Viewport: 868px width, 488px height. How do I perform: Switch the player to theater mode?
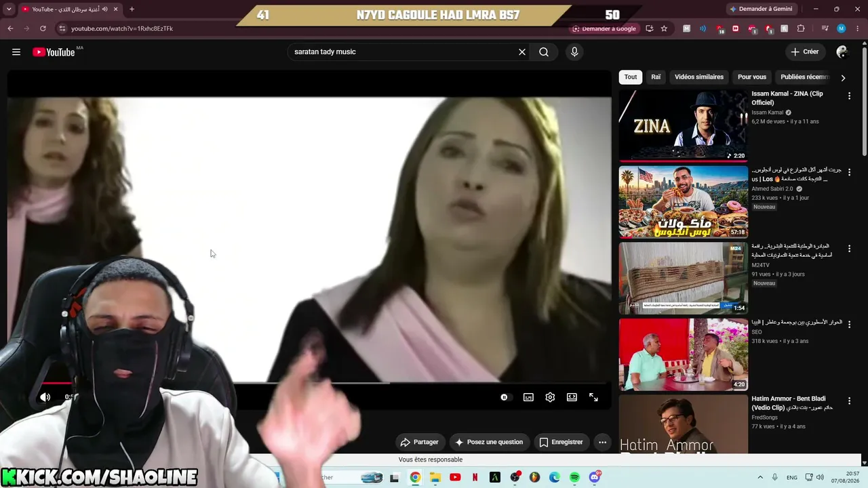coord(572,397)
